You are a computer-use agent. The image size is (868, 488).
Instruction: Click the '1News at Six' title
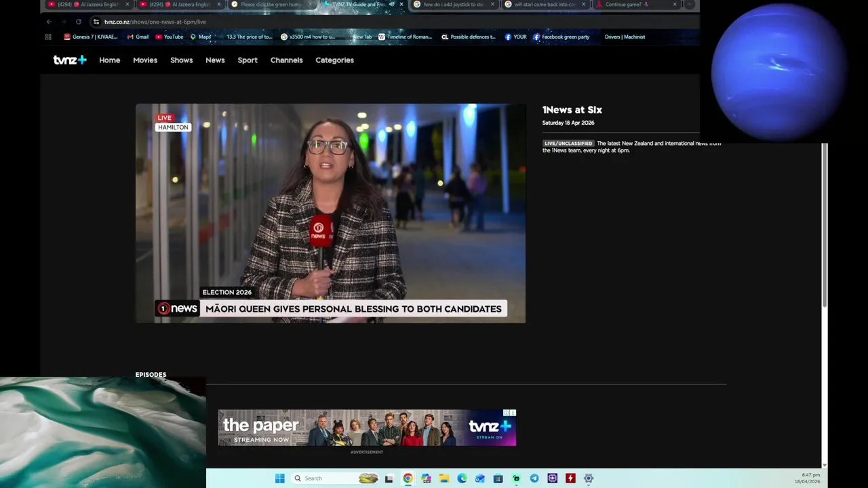tap(572, 110)
